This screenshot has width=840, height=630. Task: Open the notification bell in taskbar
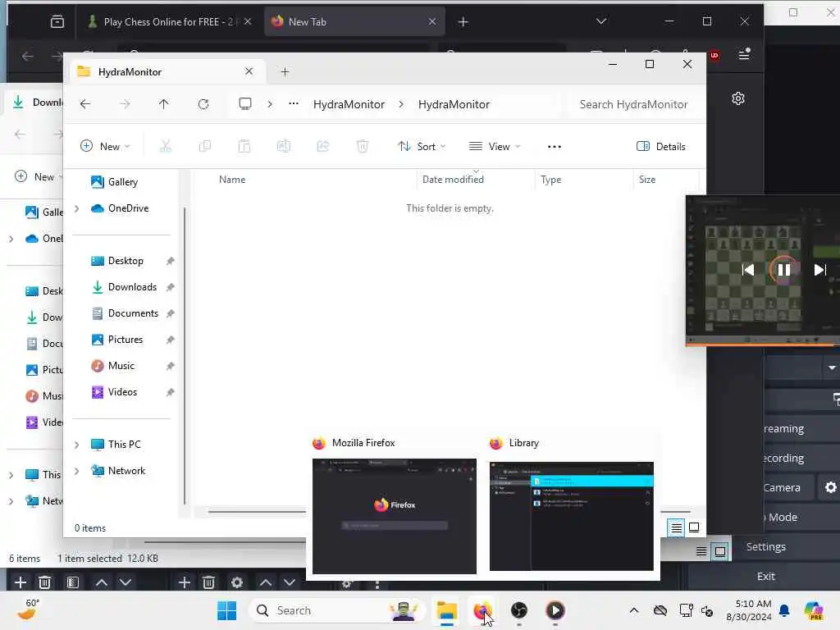(x=784, y=610)
